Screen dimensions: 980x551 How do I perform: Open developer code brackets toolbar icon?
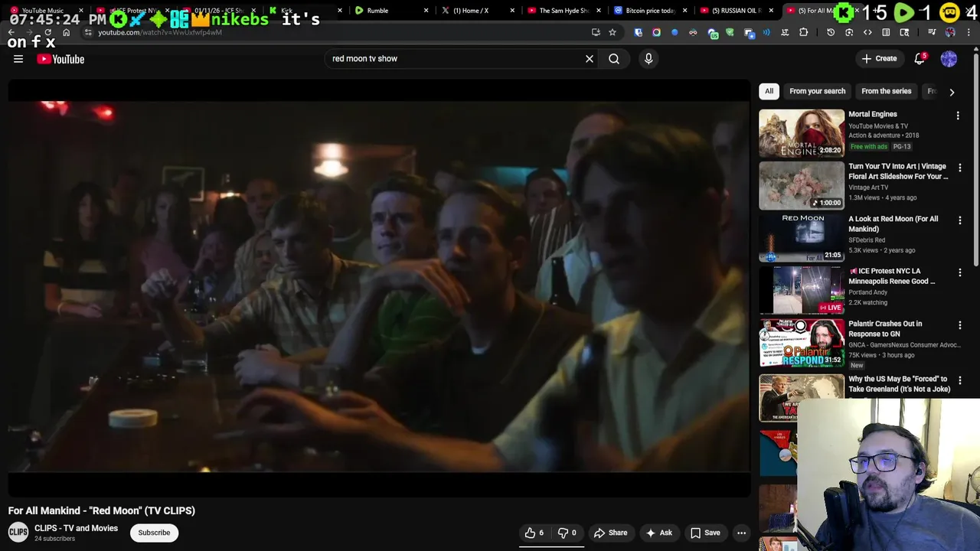tap(867, 32)
